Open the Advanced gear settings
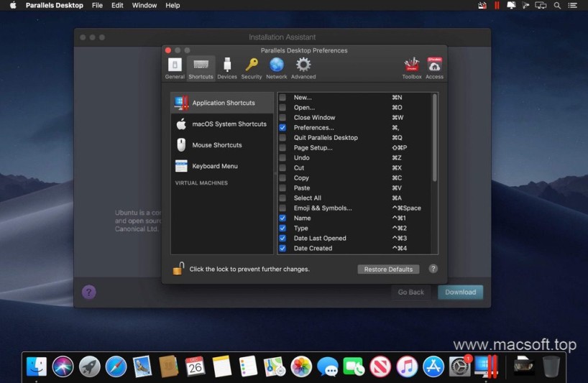This screenshot has width=588, height=383. 303,68
